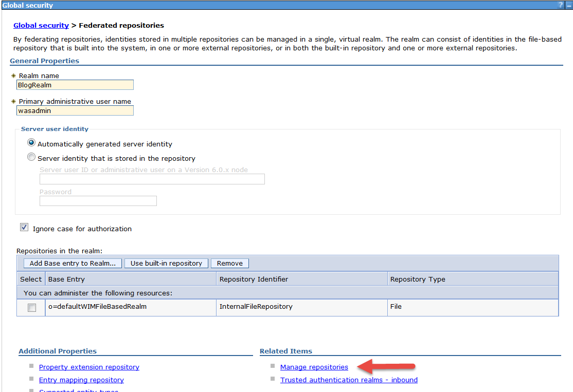
Task: Focus the Primary administrative user name field
Action: tap(75, 110)
